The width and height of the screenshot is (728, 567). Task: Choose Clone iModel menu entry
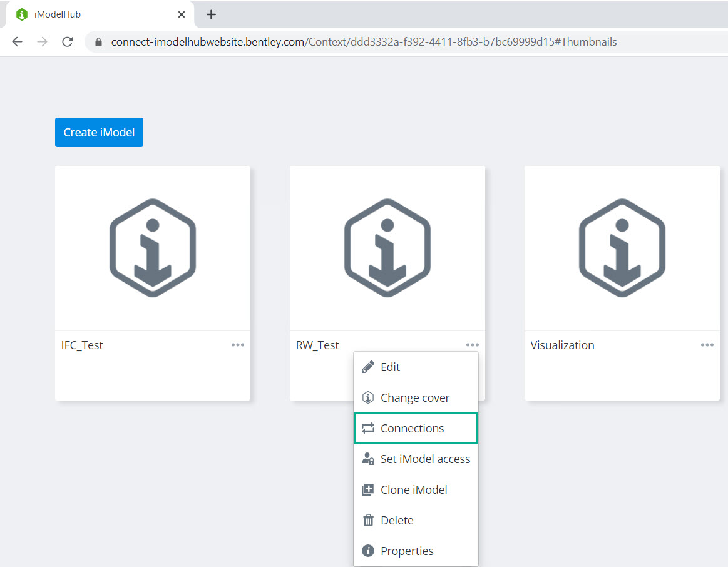(416, 489)
